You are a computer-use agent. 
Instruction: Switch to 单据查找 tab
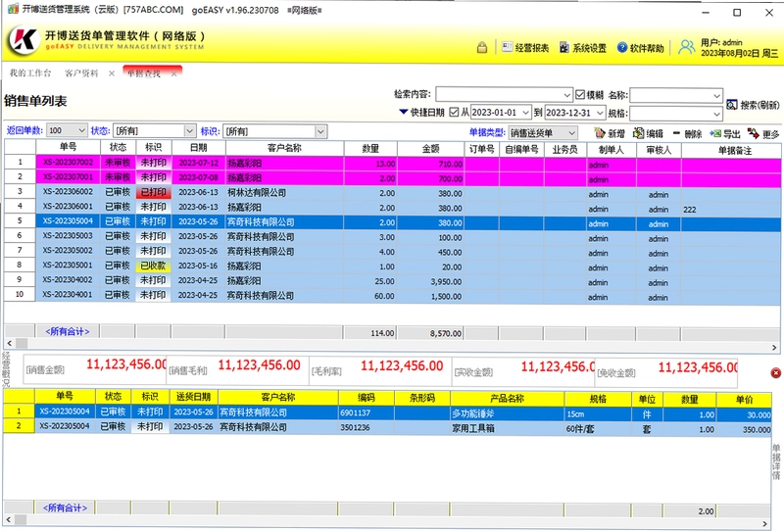click(143, 73)
